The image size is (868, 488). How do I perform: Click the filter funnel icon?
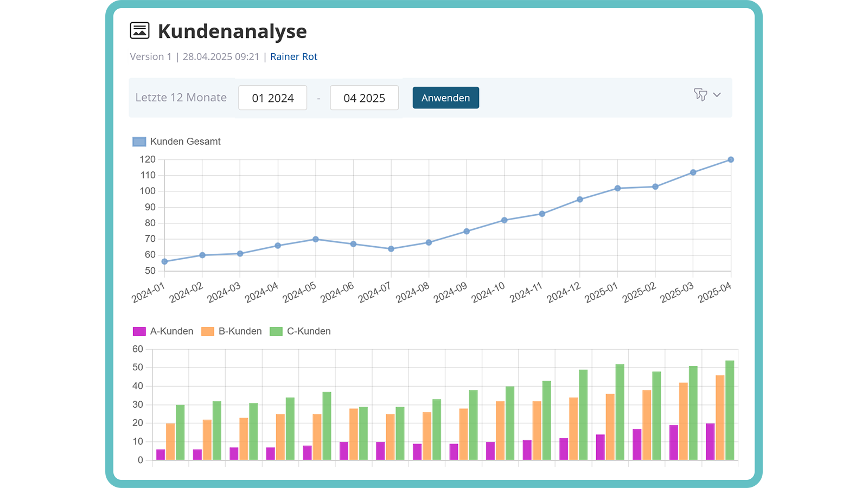(x=700, y=95)
